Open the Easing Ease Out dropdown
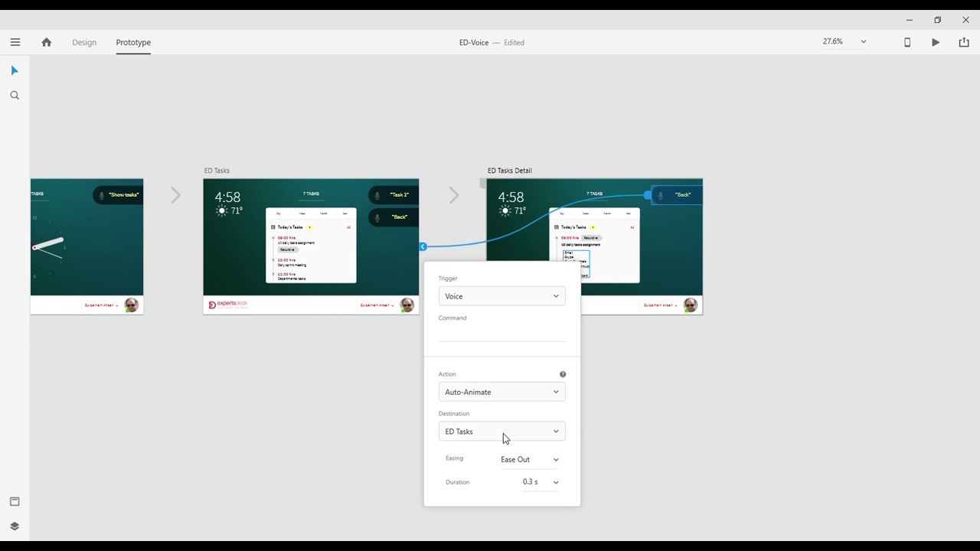This screenshot has width=980, height=551. 530,459
